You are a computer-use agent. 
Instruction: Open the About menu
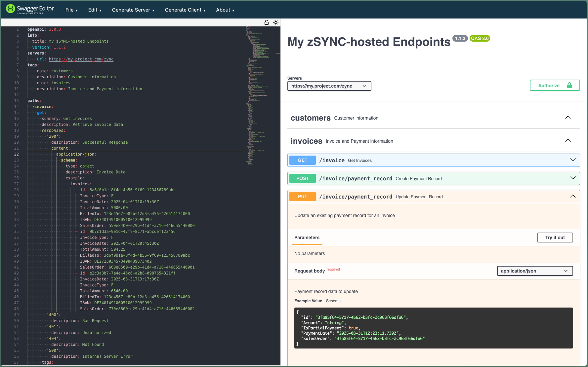click(x=225, y=10)
